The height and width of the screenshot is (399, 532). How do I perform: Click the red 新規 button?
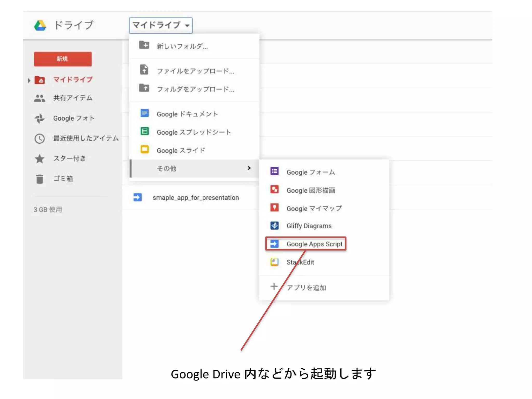(x=63, y=59)
